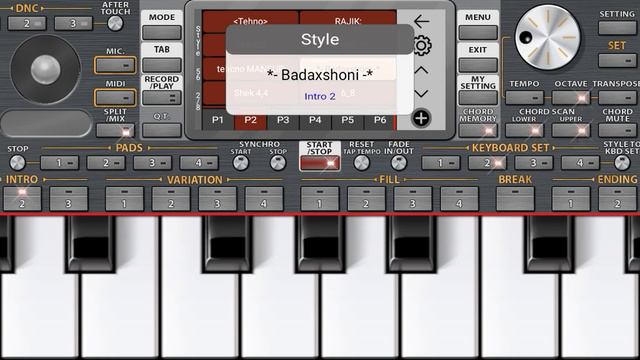Trigger PADS button 3
Screen dimensions: 640x360
(153, 163)
